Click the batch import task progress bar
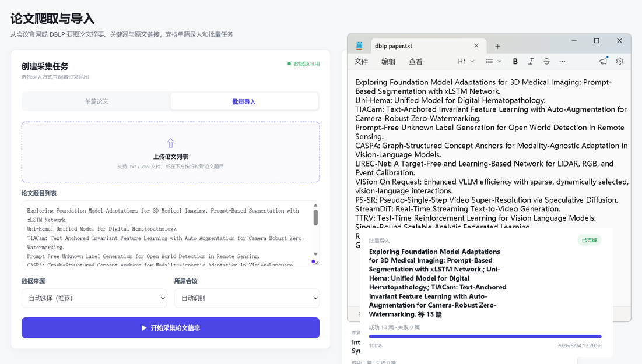This screenshot has width=642, height=364. pyautogui.click(x=485, y=337)
